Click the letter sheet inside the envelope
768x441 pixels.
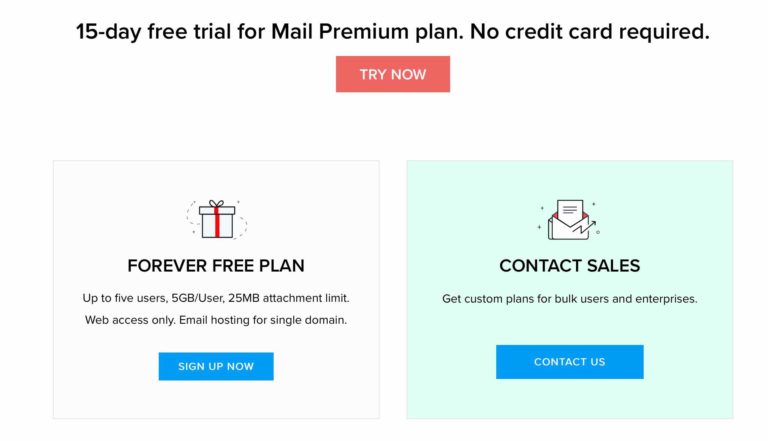click(569, 211)
